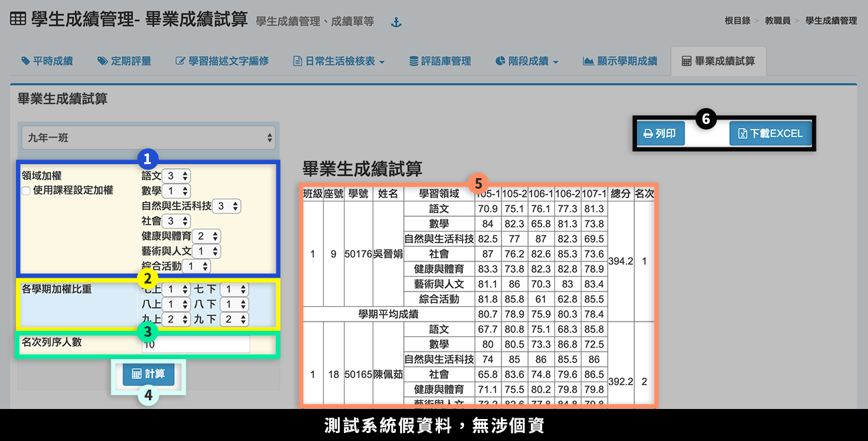Change the 九上 semester weight selector
The height and width of the screenshot is (441, 868).
point(176,320)
